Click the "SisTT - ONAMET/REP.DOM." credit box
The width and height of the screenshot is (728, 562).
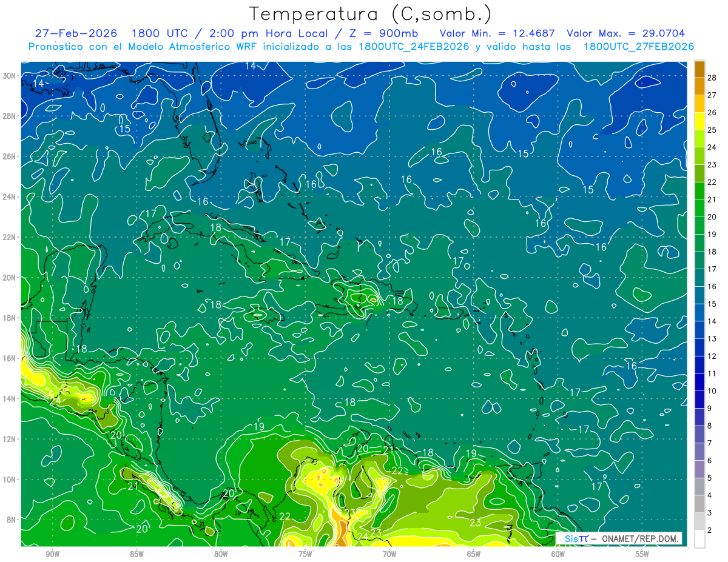619,538
